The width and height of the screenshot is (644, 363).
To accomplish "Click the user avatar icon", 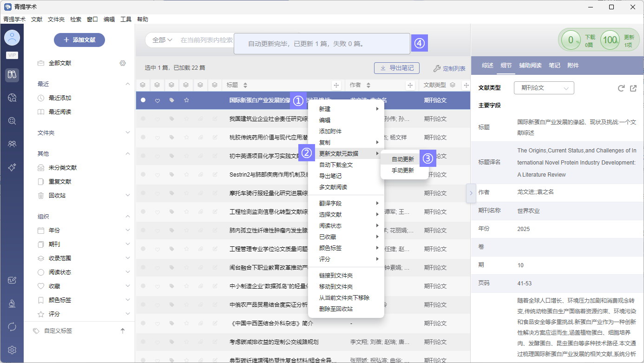I will [12, 38].
